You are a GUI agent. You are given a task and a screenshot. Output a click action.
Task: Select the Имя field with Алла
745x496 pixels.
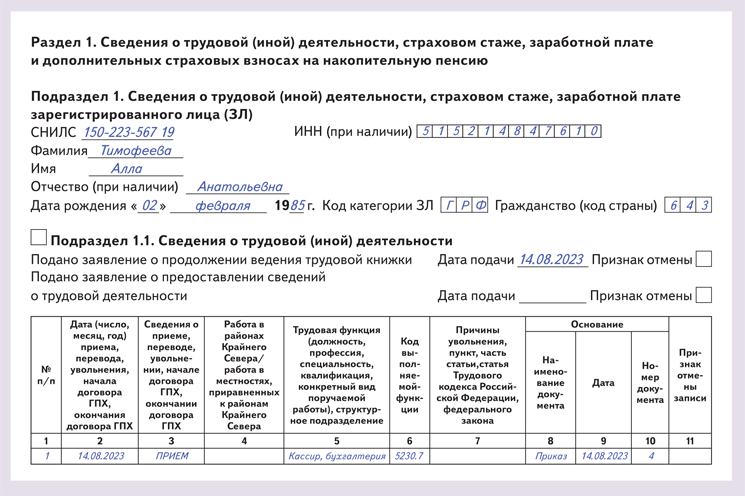click(x=127, y=169)
